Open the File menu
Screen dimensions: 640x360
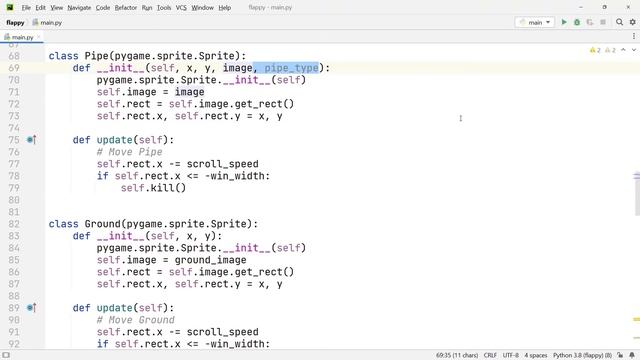tap(26, 7)
